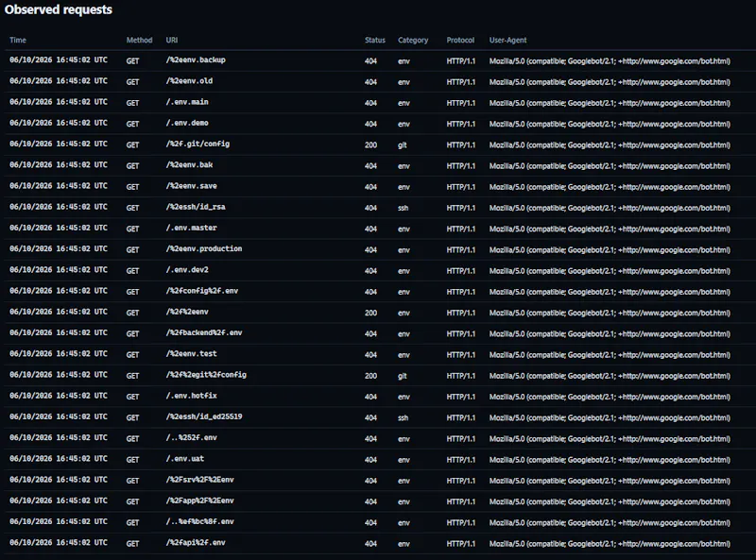The width and height of the screenshot is (756, 560).
Task: Select the URI /.env.uat
Action: click(x=184, y=459)
